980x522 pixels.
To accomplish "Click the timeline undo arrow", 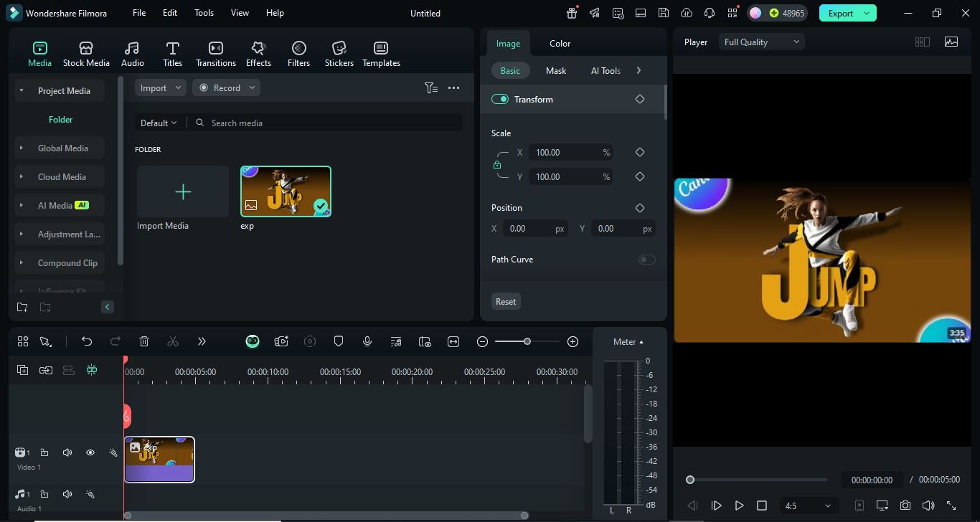I will coord(87,341).
